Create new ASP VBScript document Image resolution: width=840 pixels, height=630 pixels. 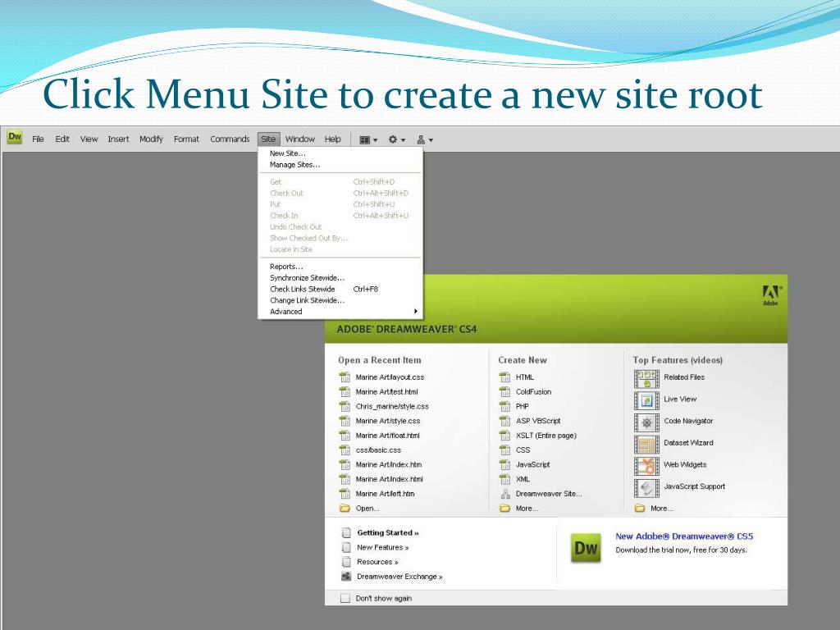pyautogui.click(x=538, y=421)
